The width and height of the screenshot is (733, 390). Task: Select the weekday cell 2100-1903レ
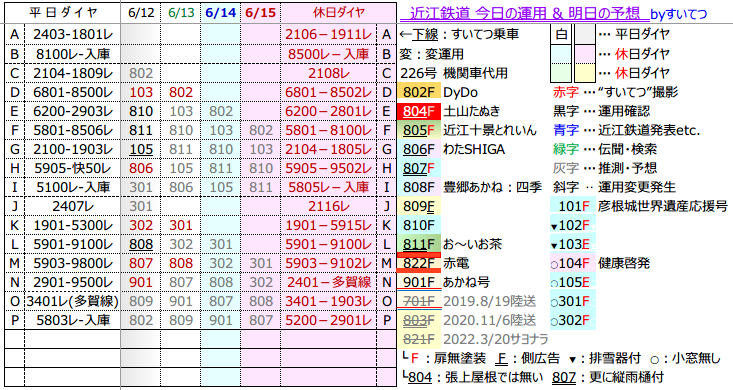coord(73,149)
